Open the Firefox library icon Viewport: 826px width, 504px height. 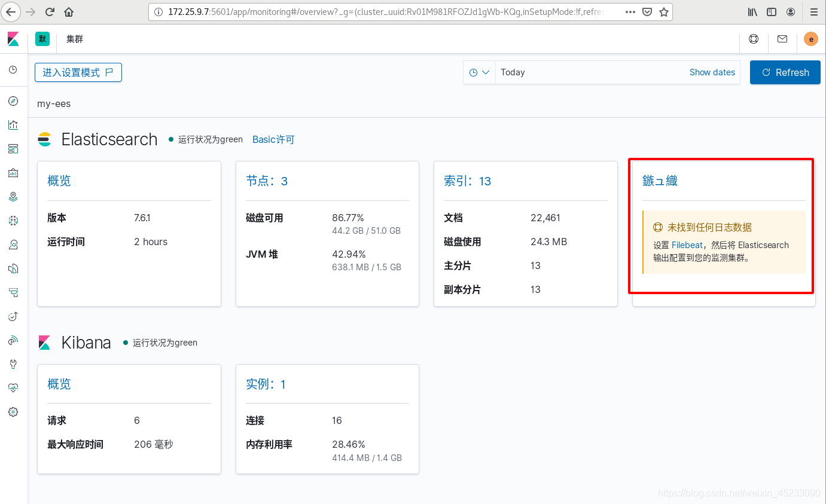753,12
